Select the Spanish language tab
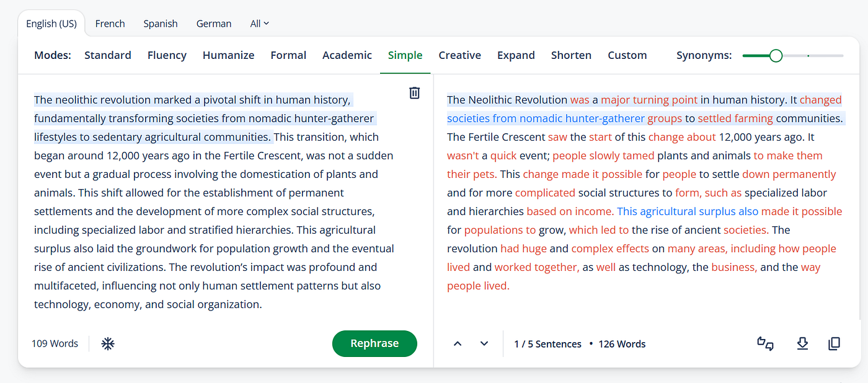The height and width of the screenshot is (383, 868). click(x=160, y=24)
